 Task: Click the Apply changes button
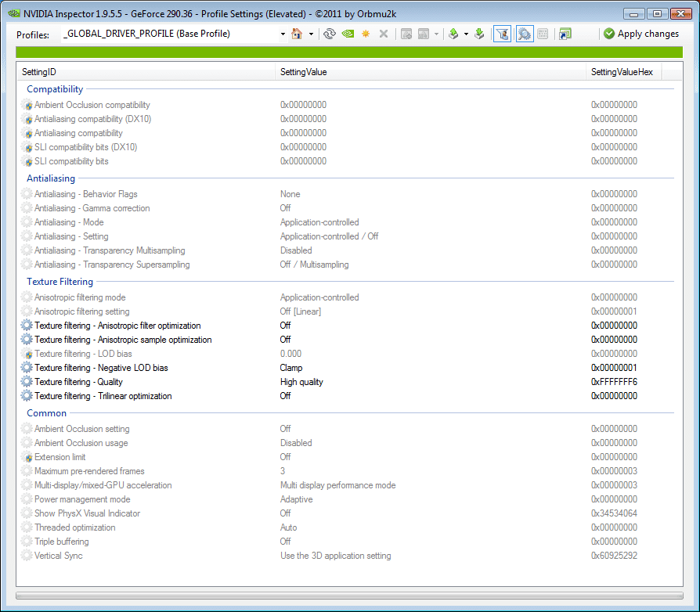tap(641, 34)
